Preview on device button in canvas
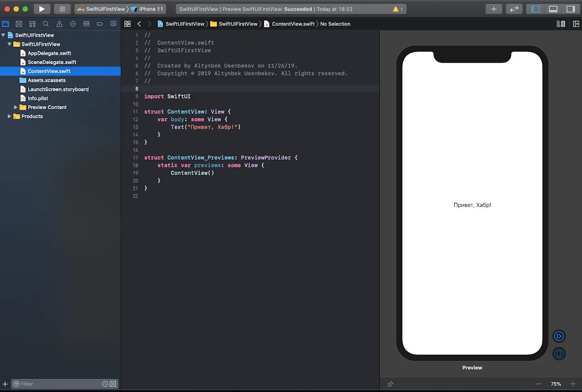The width and height of the screenshot is (582, 392). 559,353
